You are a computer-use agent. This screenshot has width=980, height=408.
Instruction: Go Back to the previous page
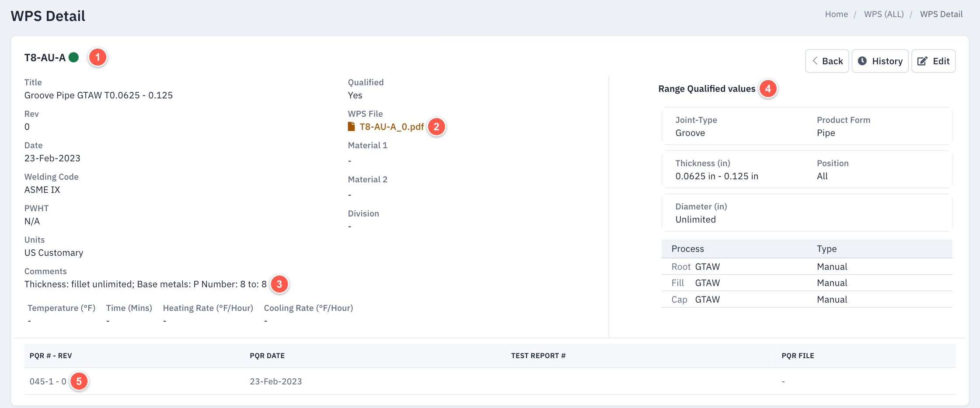[x=827, y=61]
